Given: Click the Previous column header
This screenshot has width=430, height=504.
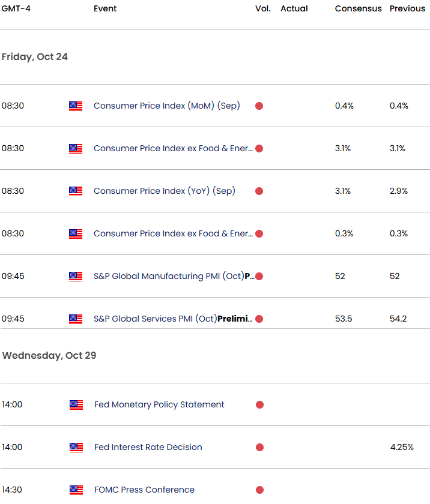Looking at the screenshot, I should tap(408, 9).
